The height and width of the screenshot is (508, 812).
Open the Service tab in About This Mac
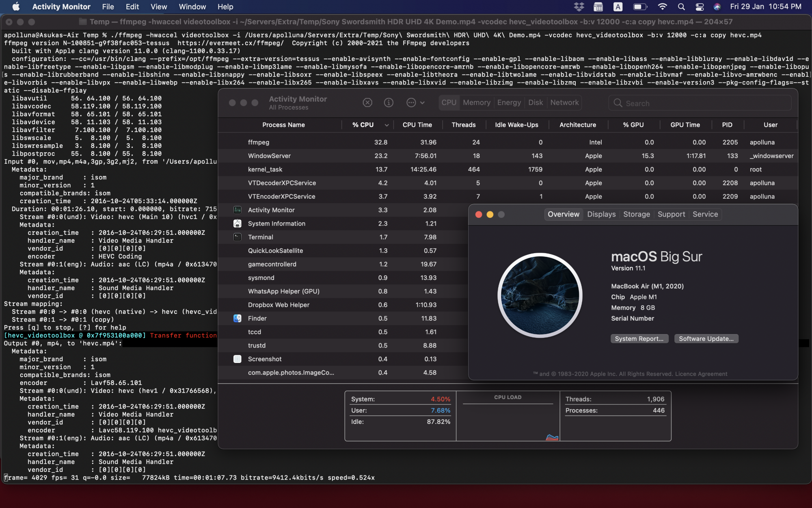coord(705,214)
